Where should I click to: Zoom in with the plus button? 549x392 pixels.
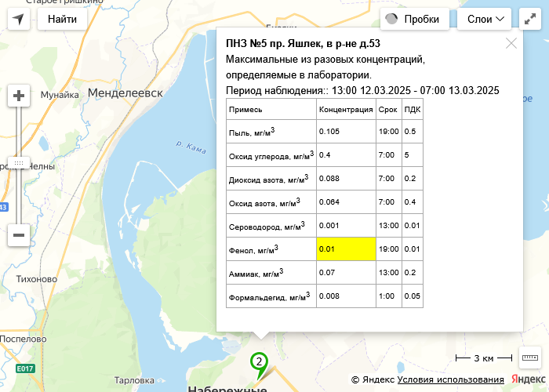[19, 96]
